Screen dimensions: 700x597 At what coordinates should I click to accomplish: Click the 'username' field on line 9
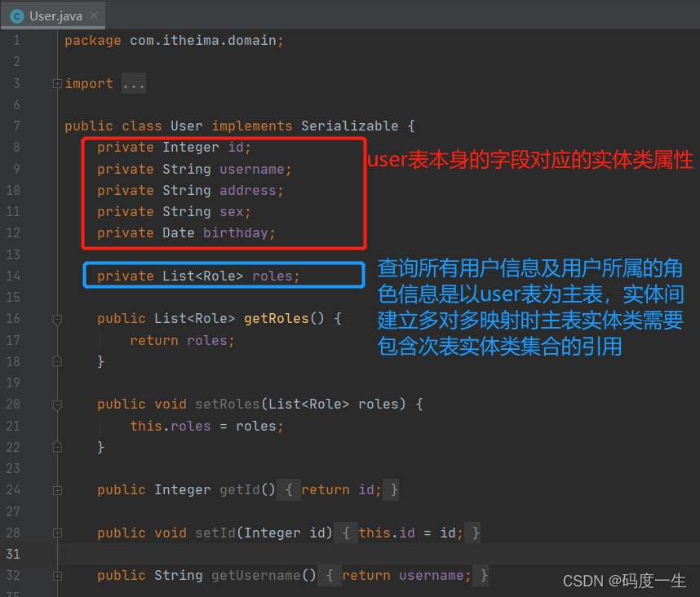pyautogui.click(x=252, y=169)
